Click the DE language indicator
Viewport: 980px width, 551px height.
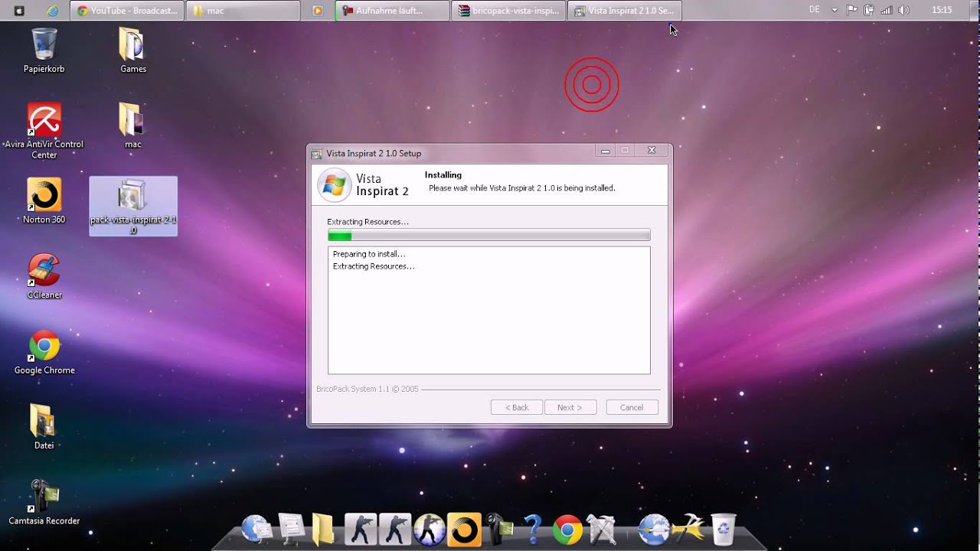click(x=814, y=10)
